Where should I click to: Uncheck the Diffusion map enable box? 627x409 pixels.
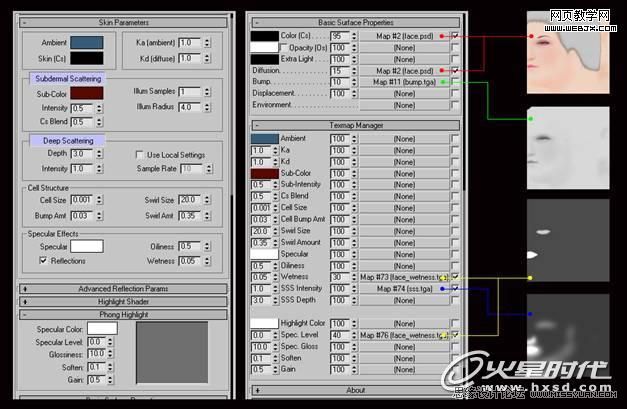[x=455, y=71]
